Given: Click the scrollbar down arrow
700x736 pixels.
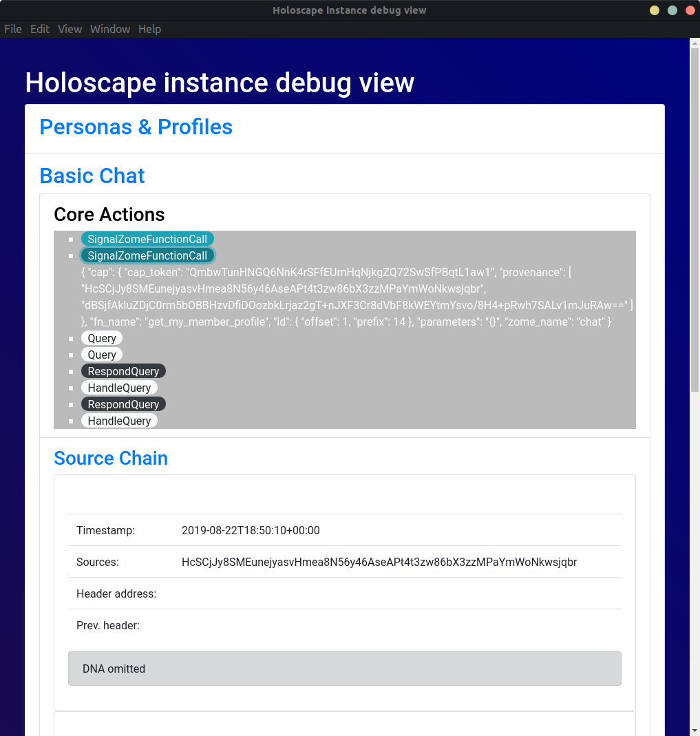Looking at the screenshot, I should 695,731.
